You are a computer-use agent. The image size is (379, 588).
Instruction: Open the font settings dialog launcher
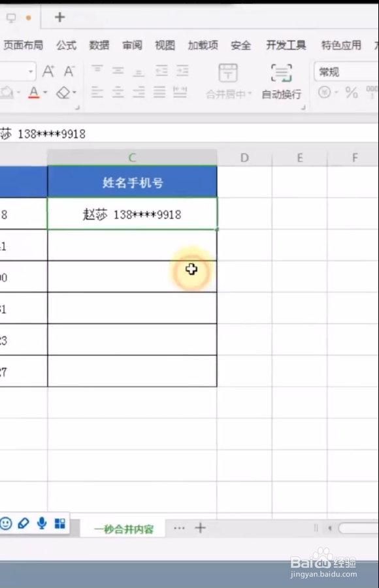[78, 108]
